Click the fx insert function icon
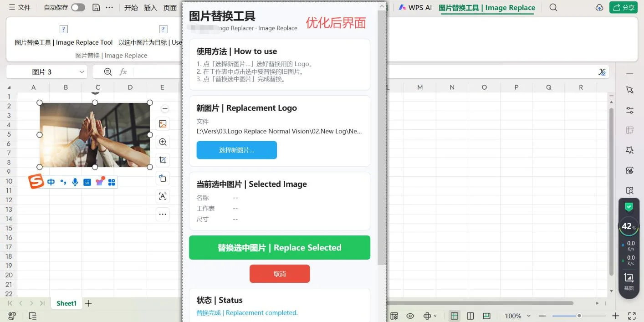644x322 pixels. tap(123, 72)
